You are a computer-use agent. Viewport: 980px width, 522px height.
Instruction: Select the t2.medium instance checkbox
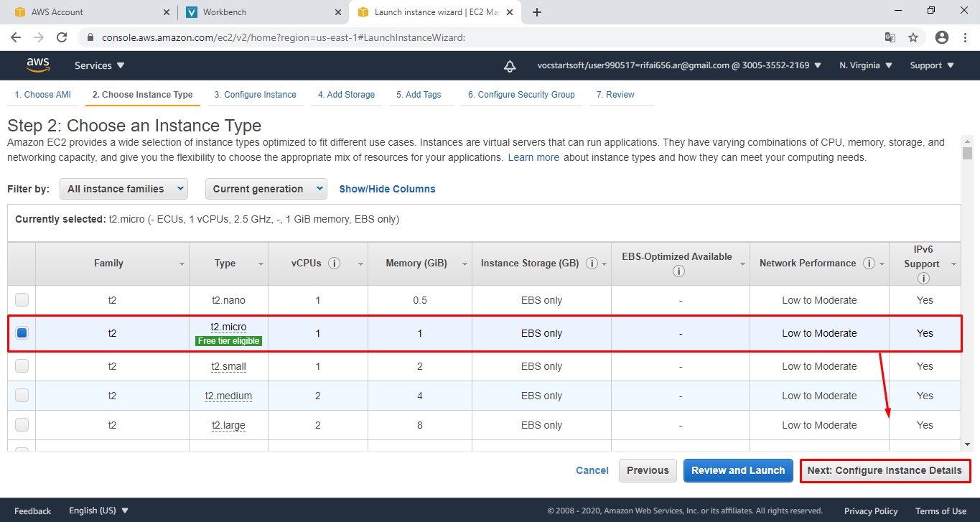(22, 396)
